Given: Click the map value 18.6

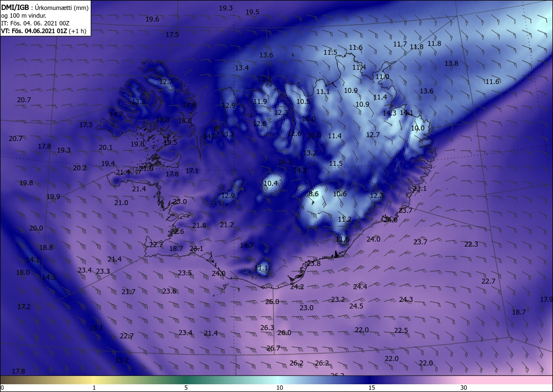Looking at the screenshot, I should click(185, 121).
